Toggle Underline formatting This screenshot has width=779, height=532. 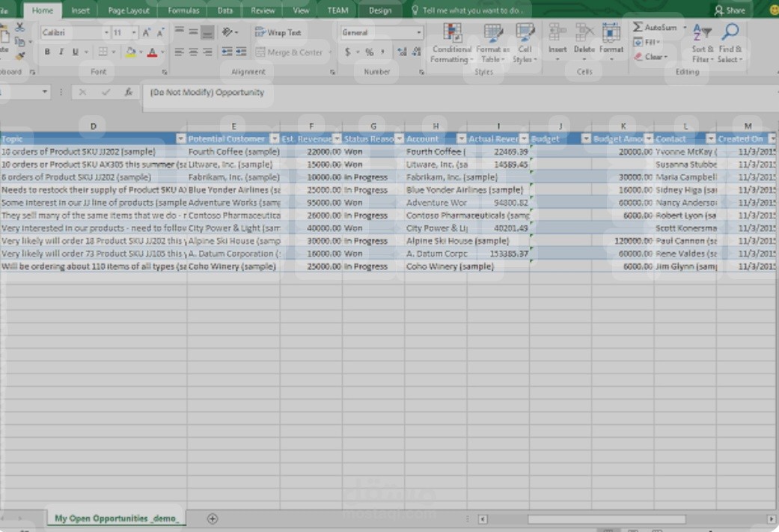pos(75,52)
